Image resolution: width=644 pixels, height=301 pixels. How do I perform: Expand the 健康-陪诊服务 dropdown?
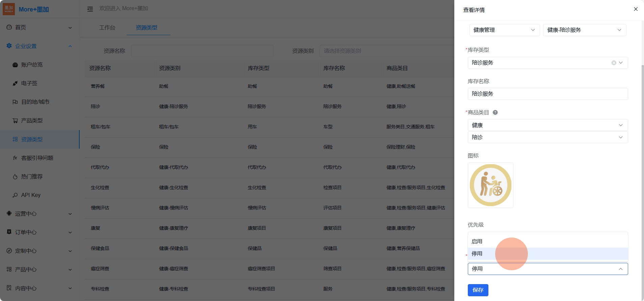coord(584,30)
